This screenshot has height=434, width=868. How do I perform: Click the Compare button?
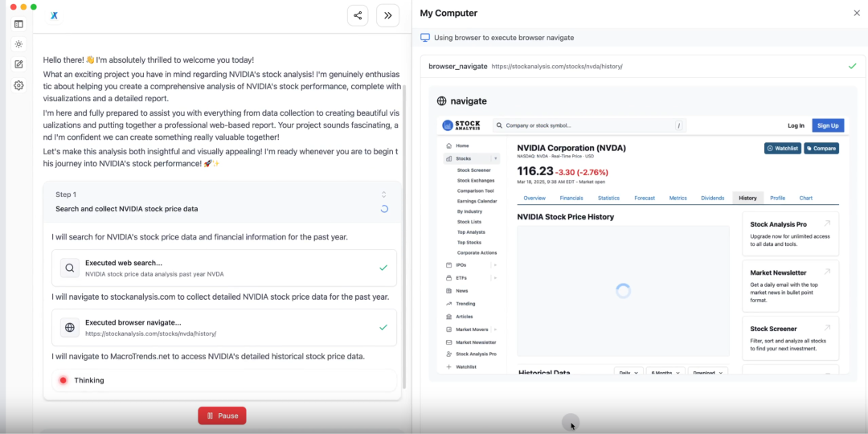pyautogui.click(x=821, y=149)
